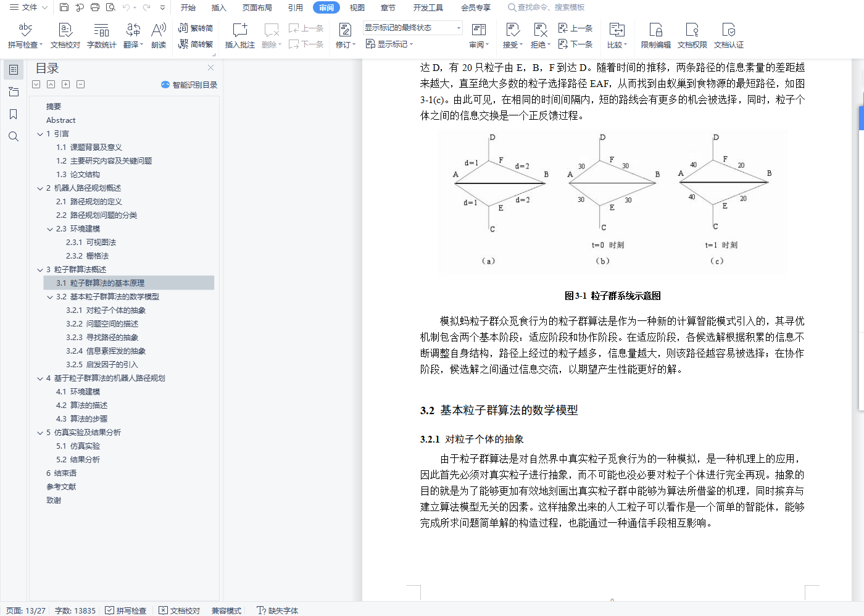Open the chapter navigation sidebar icon
This screenshot has height=616, width=864.
pos(14,92)
